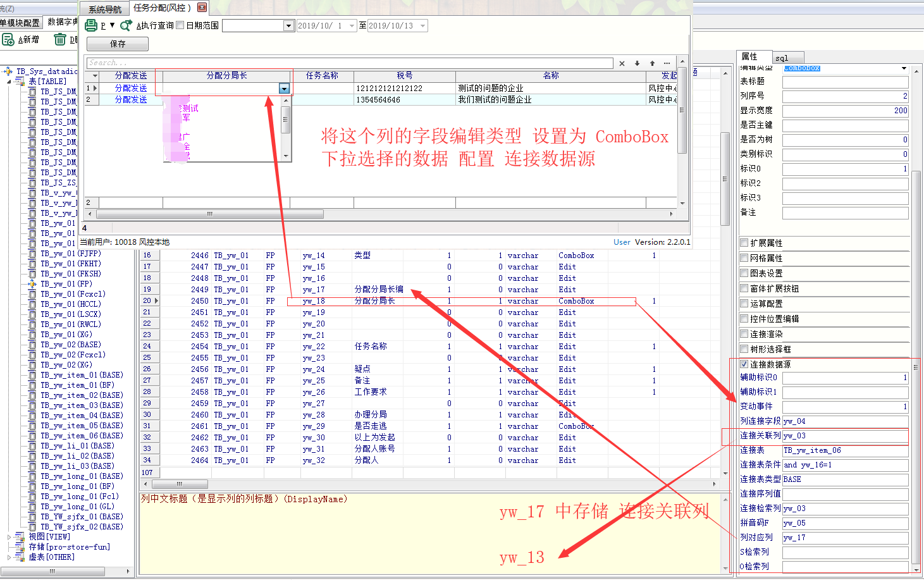Image resolution: width=924 pixels, height=580 pixels.
Task: Click the execute query magnifier icon
Action: [126, 25]
